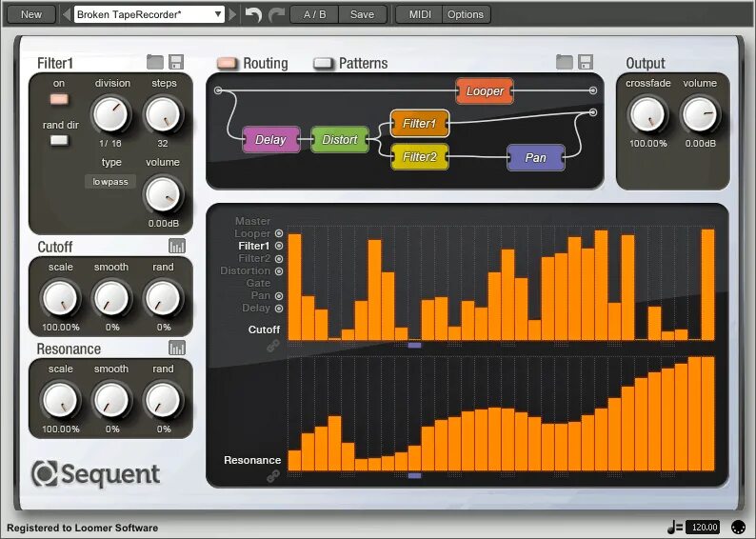Toggle the rand dir switch

coord(59,140)
